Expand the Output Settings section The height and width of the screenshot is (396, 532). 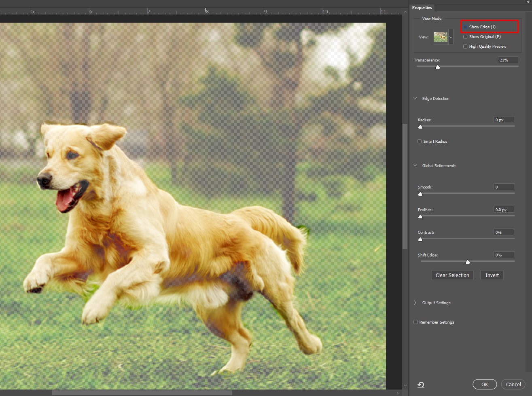(x=415, y=303)
